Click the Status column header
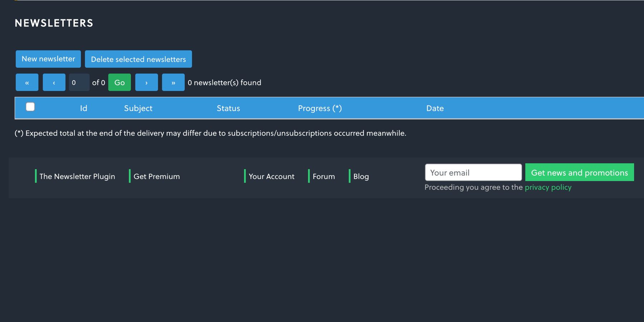 click(x=228, y=108)
